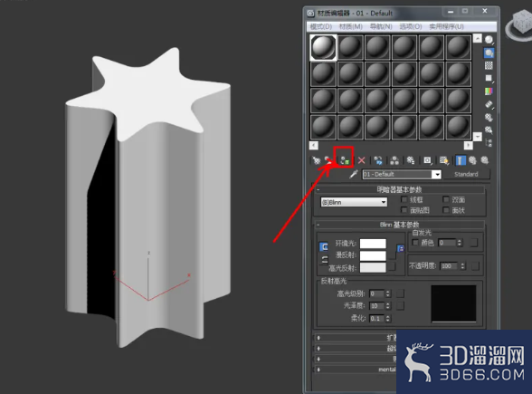Click the Go to Parent icon
532x394 pixels.
click(472, 160)
